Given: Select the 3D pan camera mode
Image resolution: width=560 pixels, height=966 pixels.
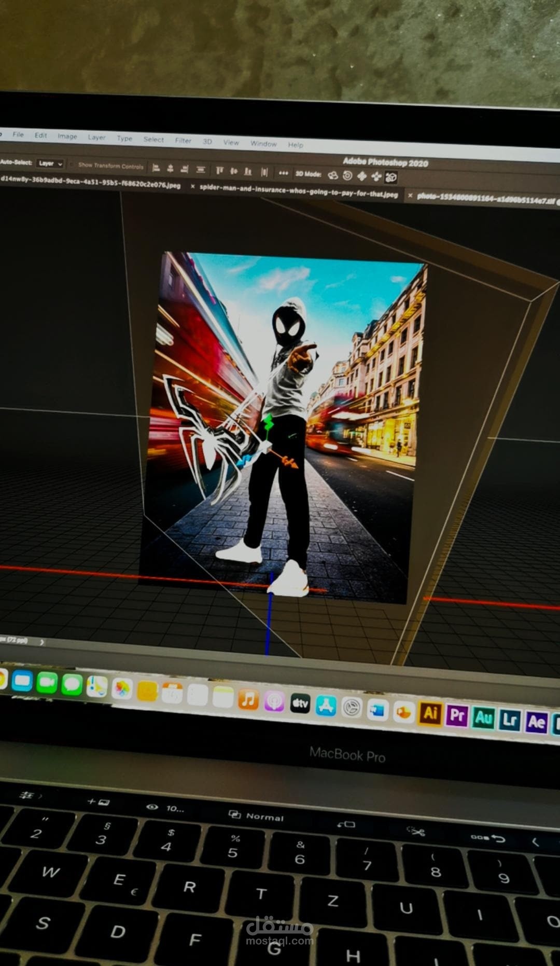Looking at the screenshot, I should coord(362,176).
